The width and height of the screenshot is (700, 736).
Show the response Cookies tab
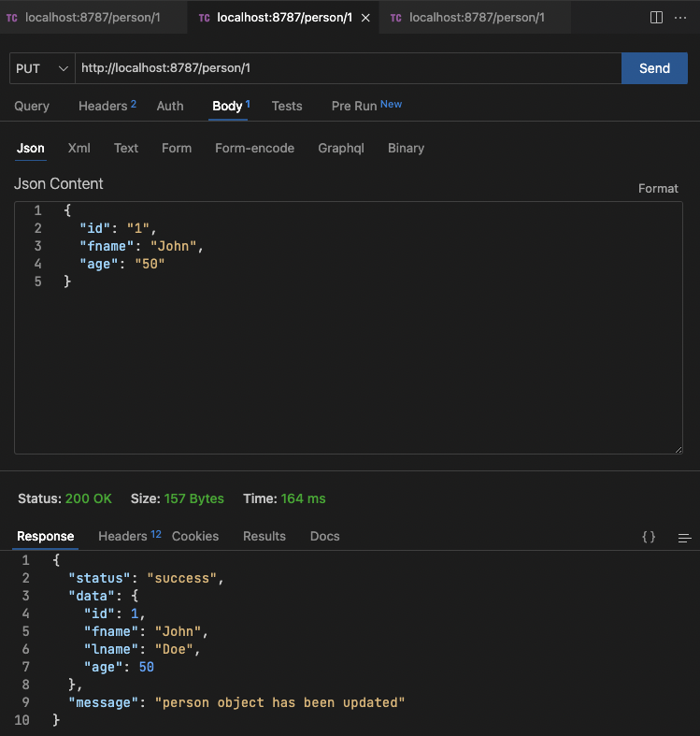(195, 536)
